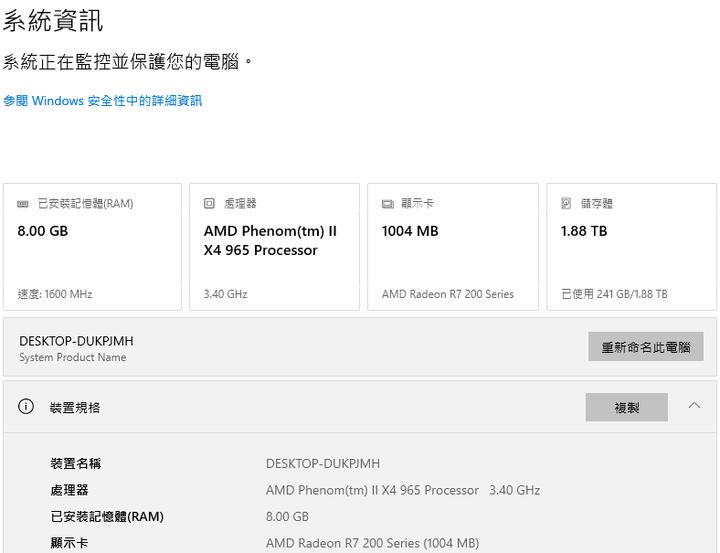The width and height of the screenshot is (720, 553).
Task: Select processor value in device specifications list
Action: (x=403, y=490)
